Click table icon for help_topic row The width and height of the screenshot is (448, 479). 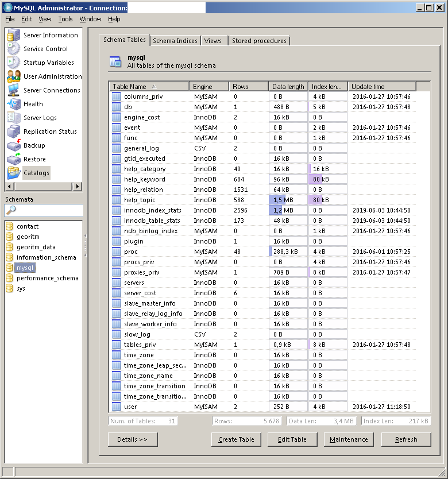tap(116, 200)
